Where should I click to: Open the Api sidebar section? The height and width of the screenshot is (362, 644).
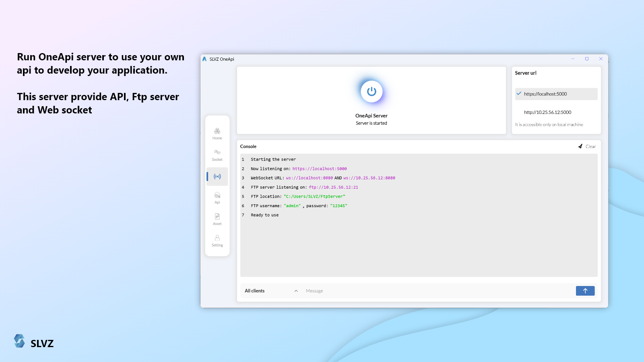[x=217, y=198]
